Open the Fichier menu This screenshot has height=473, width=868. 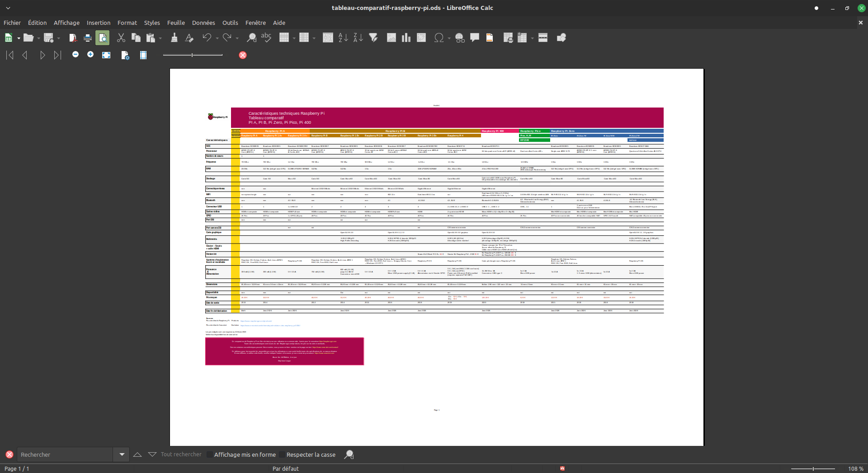[12, 23]
